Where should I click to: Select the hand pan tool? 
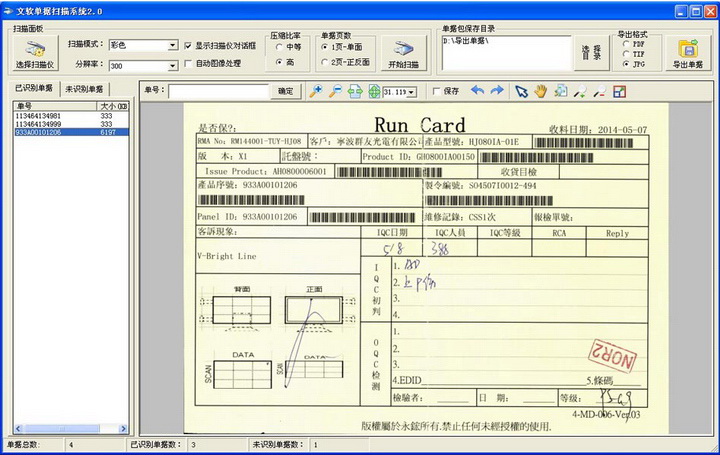(x=540, y=91)
